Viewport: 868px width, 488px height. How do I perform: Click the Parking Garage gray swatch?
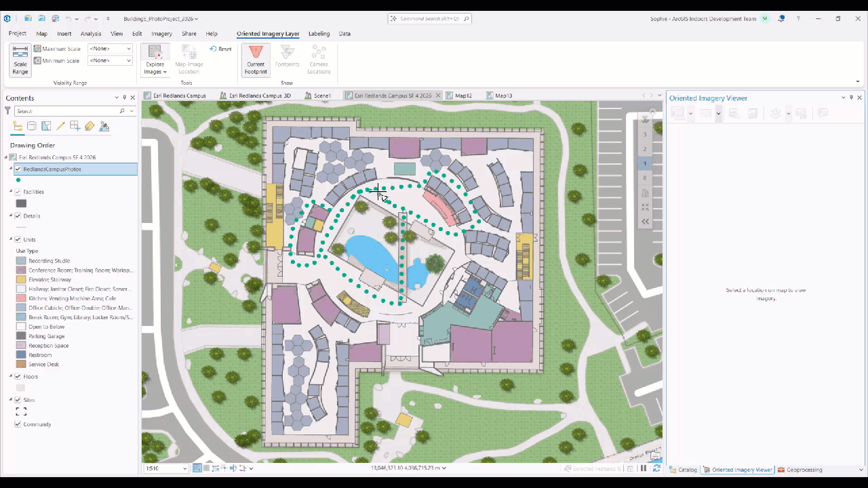coord(21,336)
